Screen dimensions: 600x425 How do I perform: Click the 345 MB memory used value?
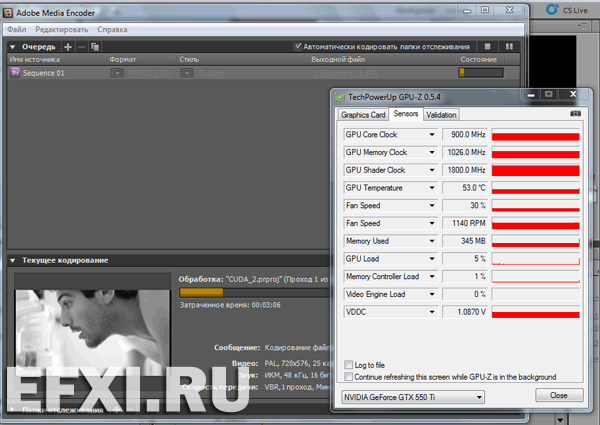point(465,241)
